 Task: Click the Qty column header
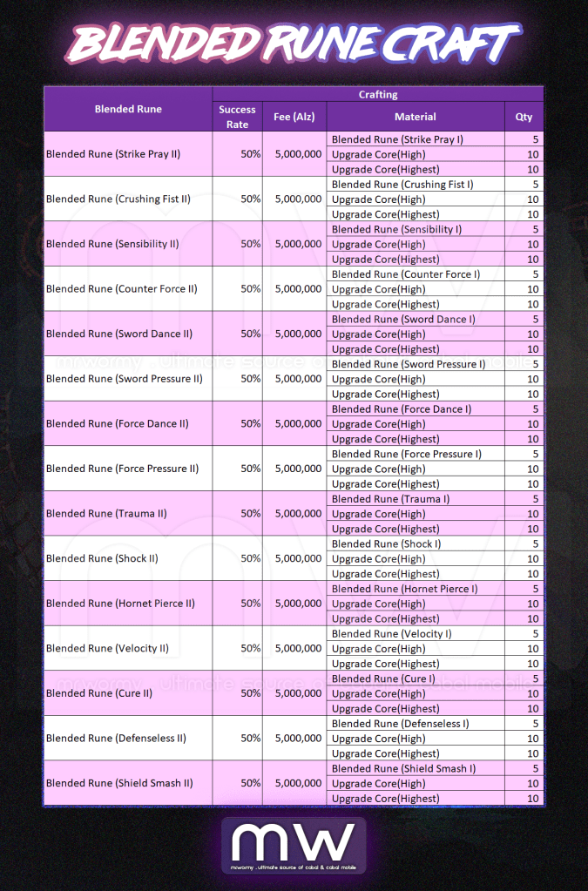(524, 117)
